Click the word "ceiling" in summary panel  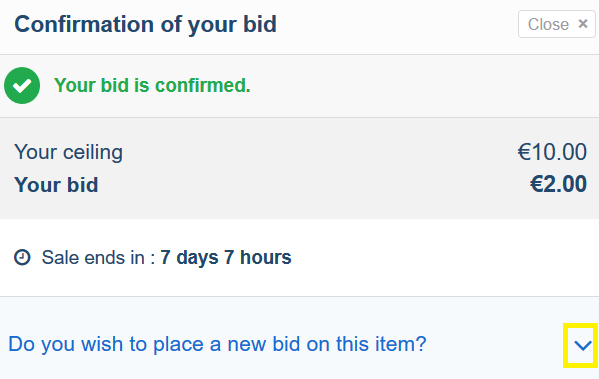(93, 152)
